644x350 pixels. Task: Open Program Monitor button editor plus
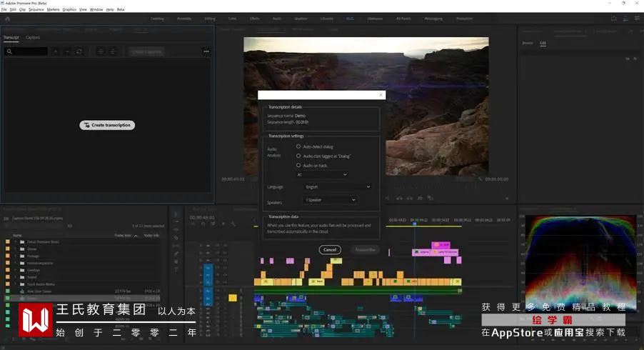pyautogui.click(x=507, y=199)
